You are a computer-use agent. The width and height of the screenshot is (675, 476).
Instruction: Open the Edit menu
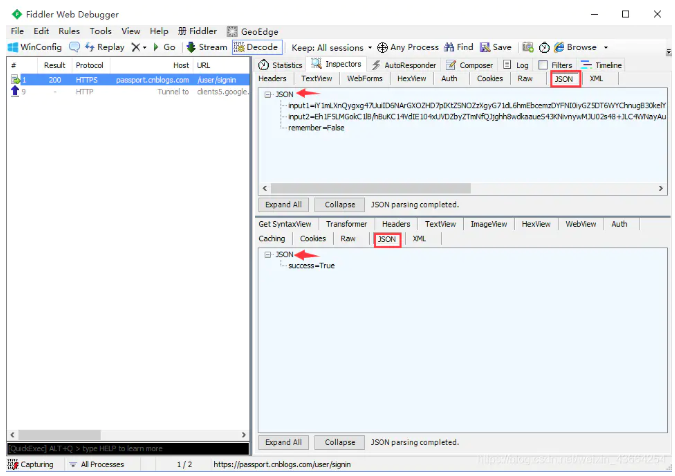(x=41, y=31)
